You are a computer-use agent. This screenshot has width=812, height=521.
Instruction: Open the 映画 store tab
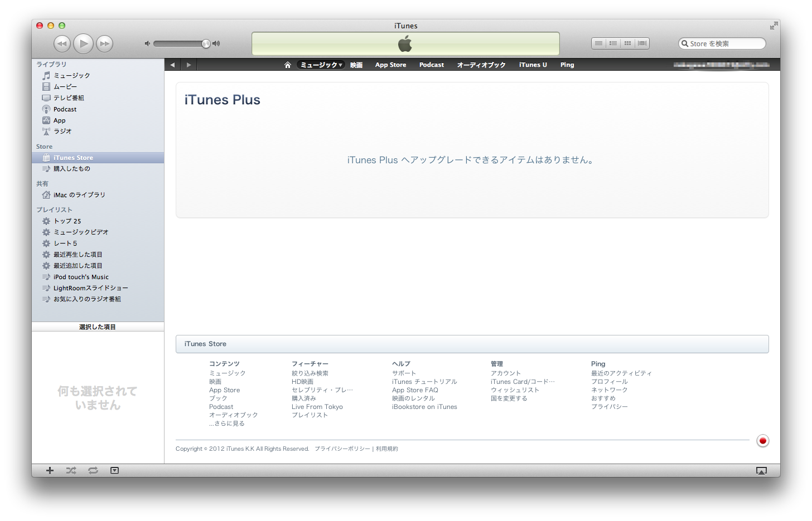coord(356,65)
